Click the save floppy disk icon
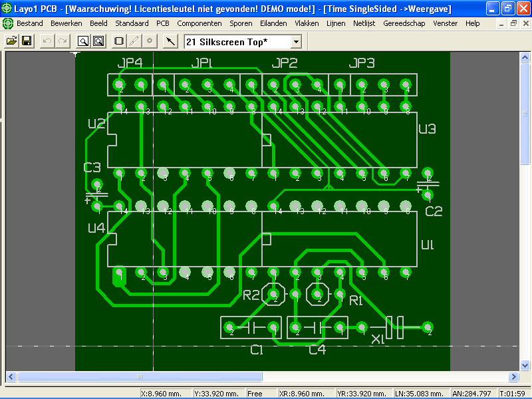This screenshot has height=399, width=532. [27, 41]
